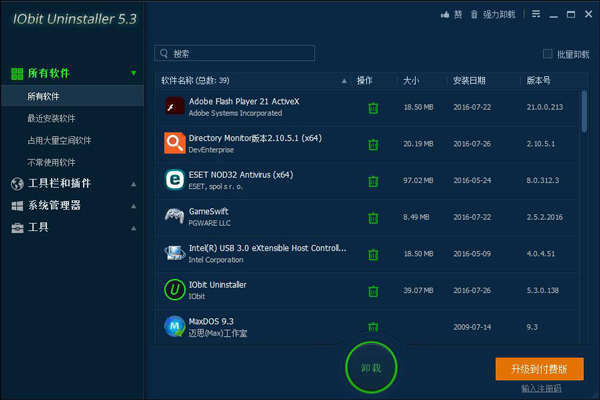Click the software list vertical scrollbar thumb
600x400 pixels.
(584, 111)
